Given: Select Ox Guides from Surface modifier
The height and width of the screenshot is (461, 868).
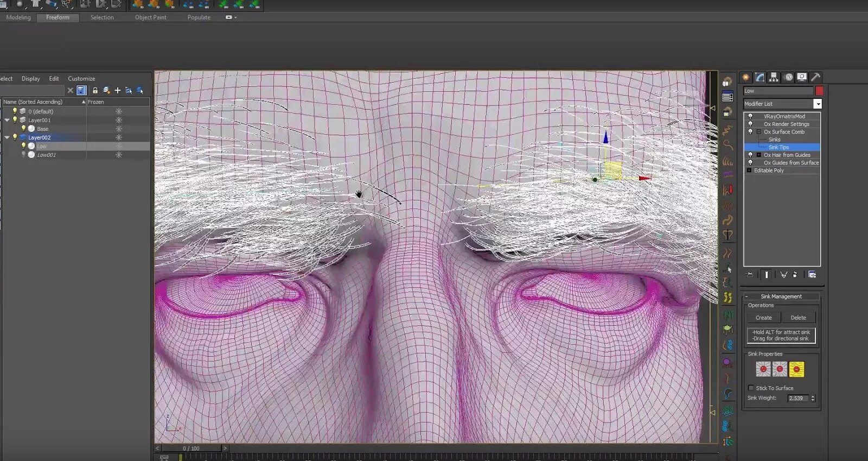Looking at the screenshot, I should [x=791, y=163].
